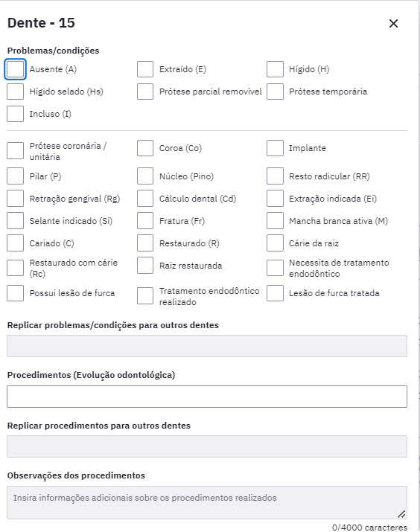Mark Implante condition checkbox
The width and height of the screenshot is (420, 532).
point(275,148)
